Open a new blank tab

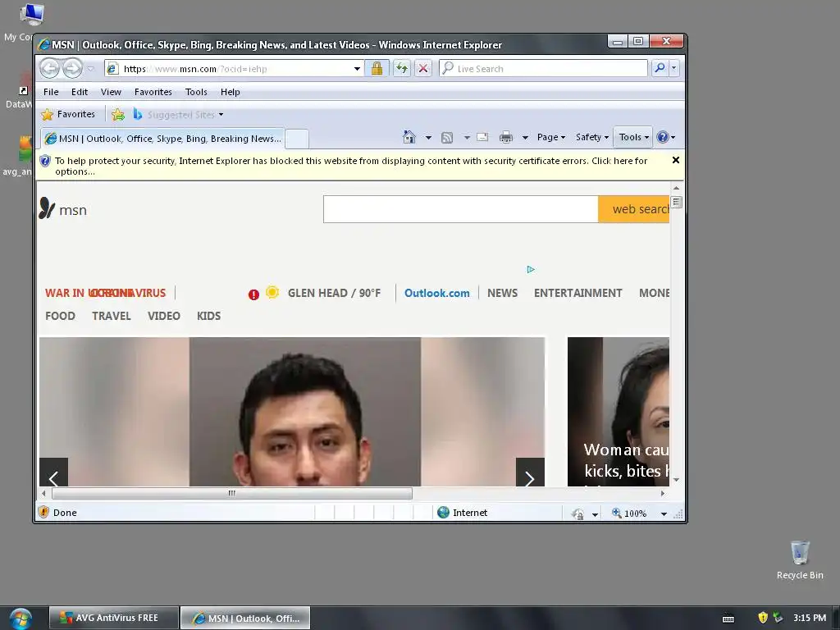297,139
